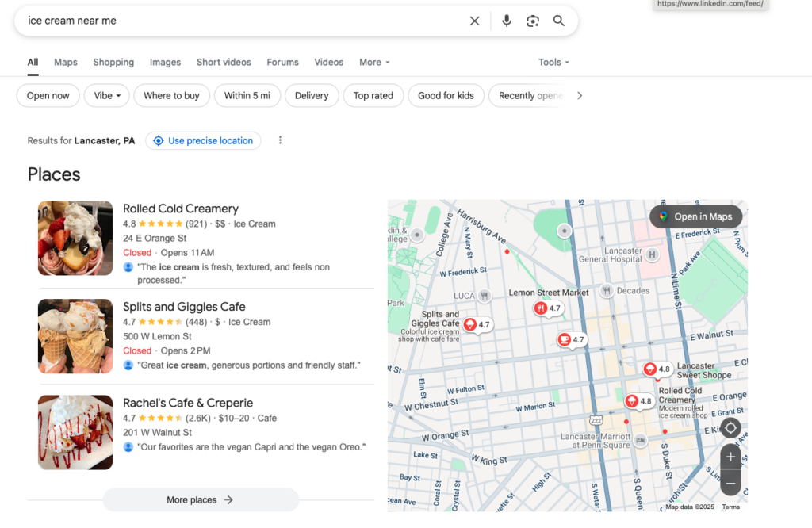Click Splits and Giggles Cafe map pin
This screenshot has height=528, width=812.
point(477,325)
